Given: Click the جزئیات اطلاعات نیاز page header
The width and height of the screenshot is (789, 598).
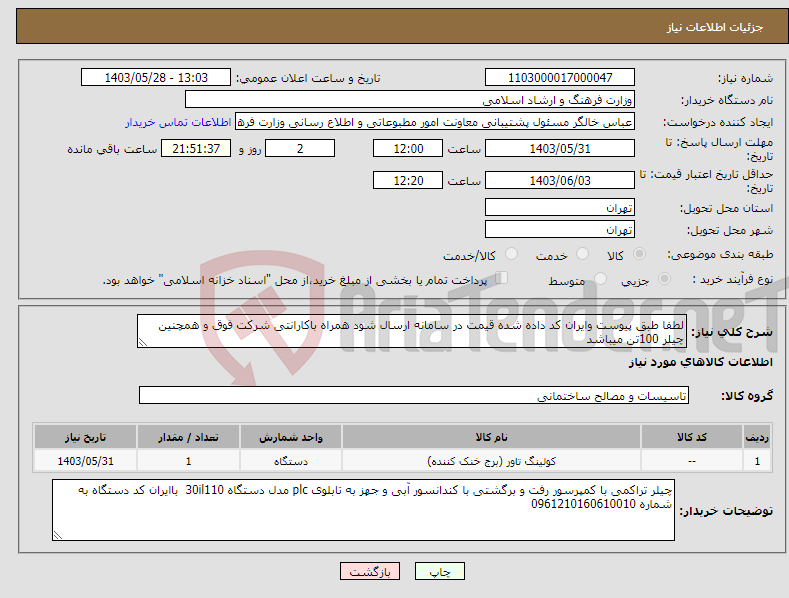Looking at the screenshot, I should point(715,27).
